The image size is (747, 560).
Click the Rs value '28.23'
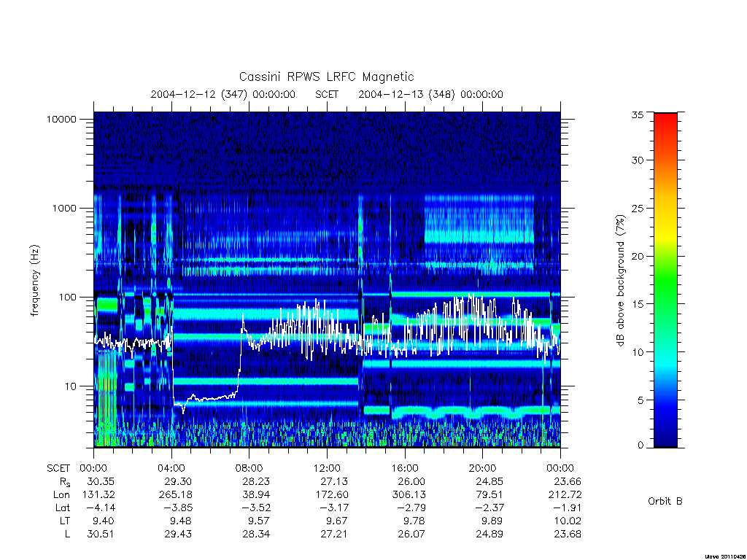[x=256, y=481]
